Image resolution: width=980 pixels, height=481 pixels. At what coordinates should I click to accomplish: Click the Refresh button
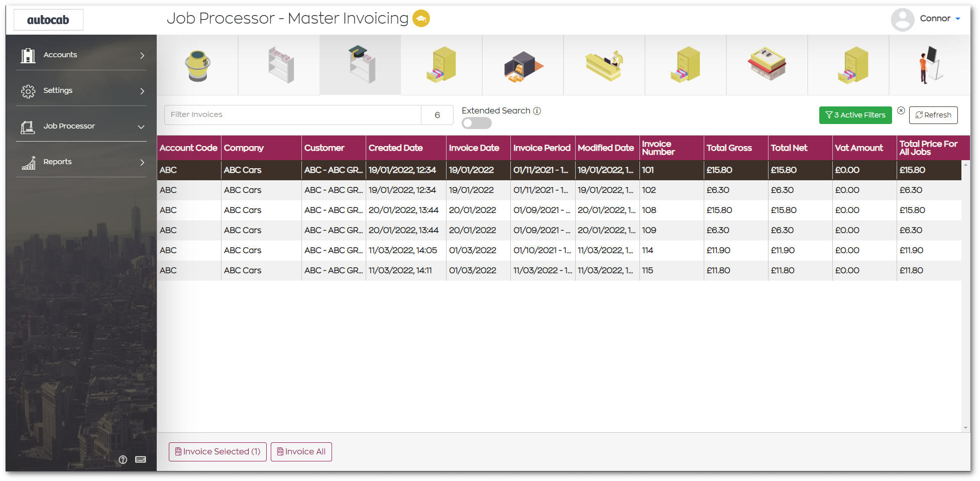(933, 115)
